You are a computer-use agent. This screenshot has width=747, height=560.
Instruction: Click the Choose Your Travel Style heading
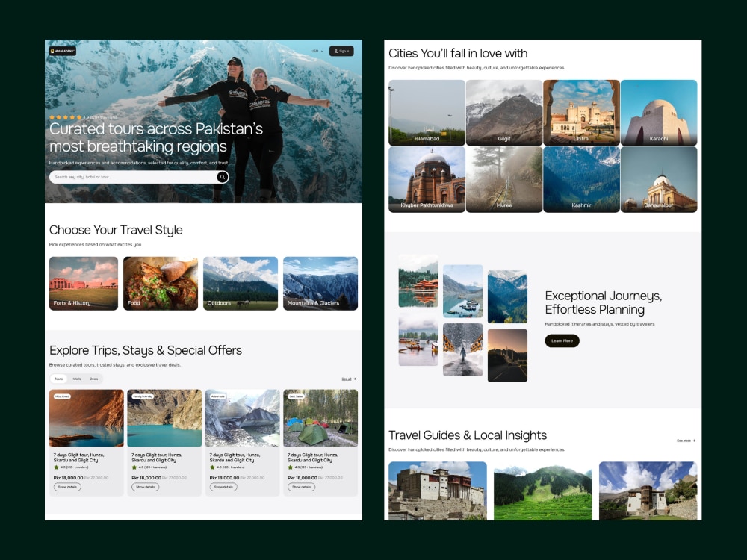tap(116, 231)
